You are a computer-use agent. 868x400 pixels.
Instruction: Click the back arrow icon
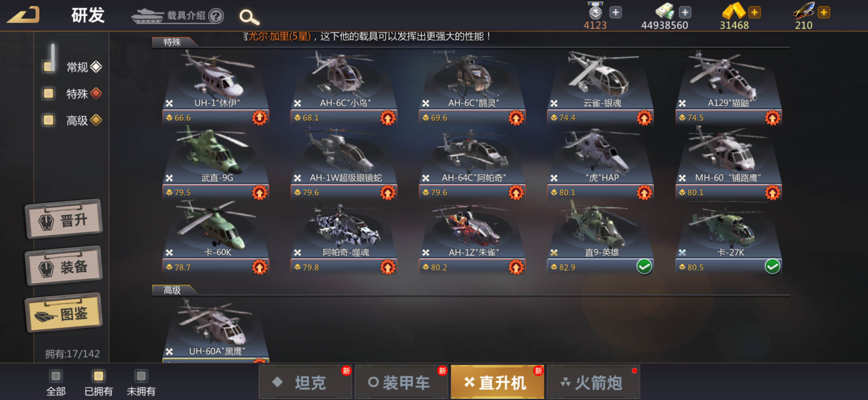click(23, 15)
